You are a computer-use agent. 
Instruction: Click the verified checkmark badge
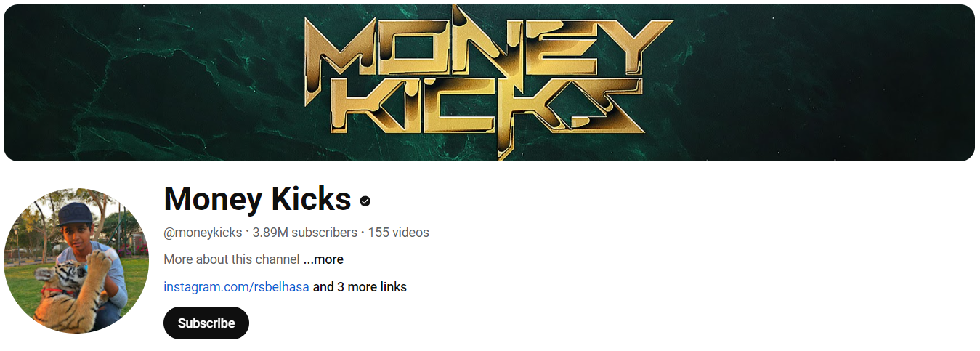click(365, 201)
